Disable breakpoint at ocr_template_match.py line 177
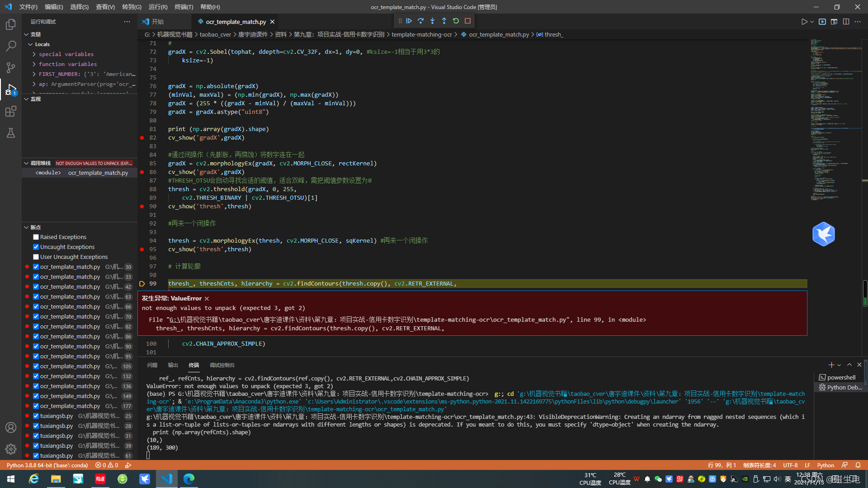 36,406
